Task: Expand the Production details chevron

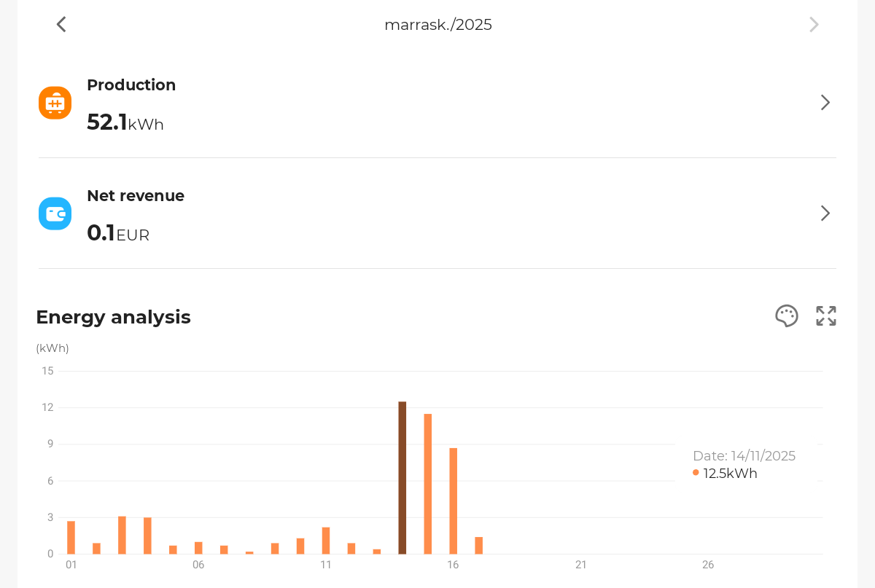Action: (x=825, y=103)
